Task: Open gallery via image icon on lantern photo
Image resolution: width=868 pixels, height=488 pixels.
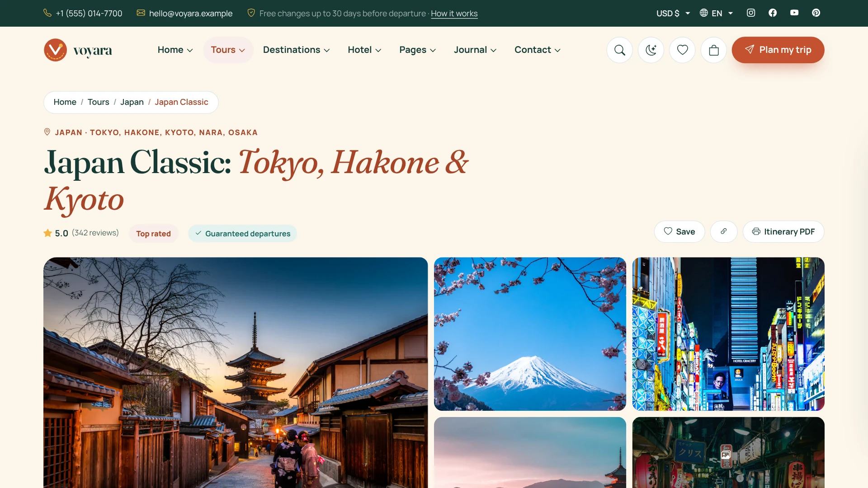Action: [x=726, y=455]
